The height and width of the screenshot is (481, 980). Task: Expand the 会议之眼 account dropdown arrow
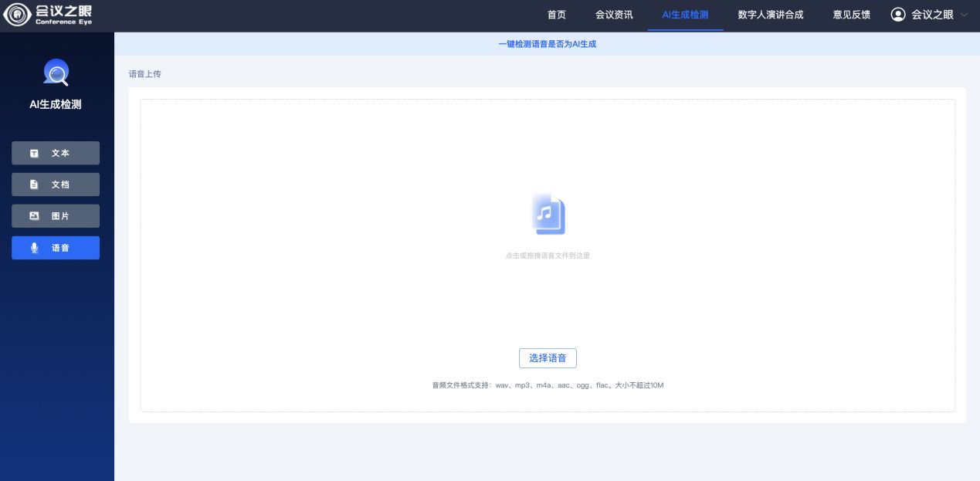(x=963, y=15)
